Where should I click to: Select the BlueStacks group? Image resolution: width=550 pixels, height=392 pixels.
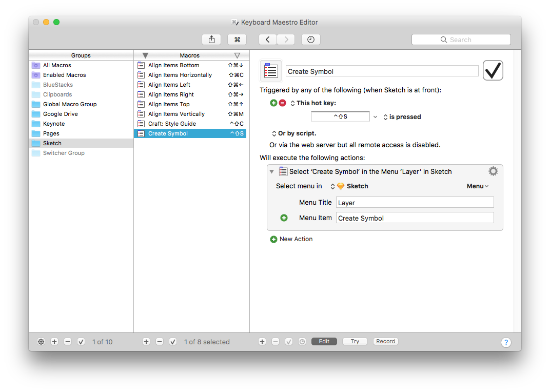(x=81, y=85)
